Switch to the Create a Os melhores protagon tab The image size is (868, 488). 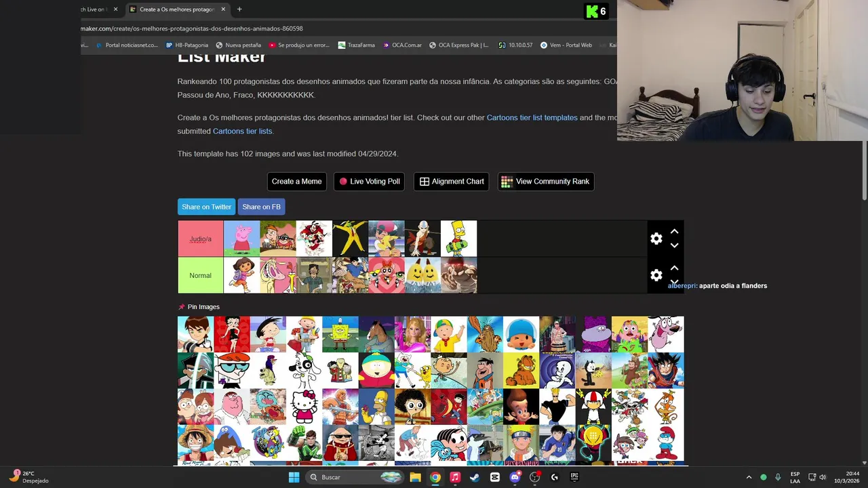[x=176, y=9]
